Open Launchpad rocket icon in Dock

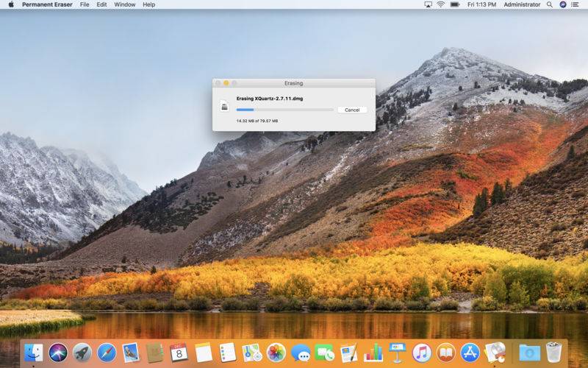82,353
